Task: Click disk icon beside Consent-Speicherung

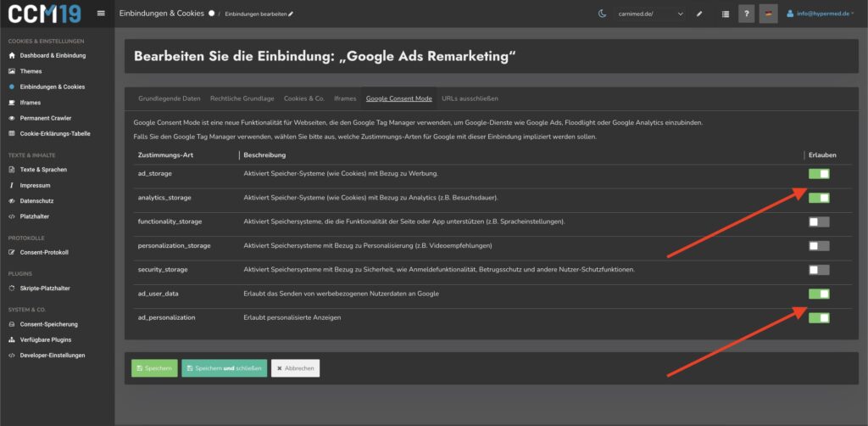Action: pyautogui.click(x=12, y=324)
